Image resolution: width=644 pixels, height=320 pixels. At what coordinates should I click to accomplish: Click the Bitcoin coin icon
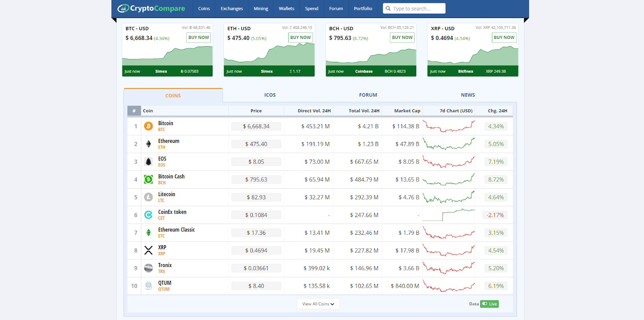coord(149,126)
